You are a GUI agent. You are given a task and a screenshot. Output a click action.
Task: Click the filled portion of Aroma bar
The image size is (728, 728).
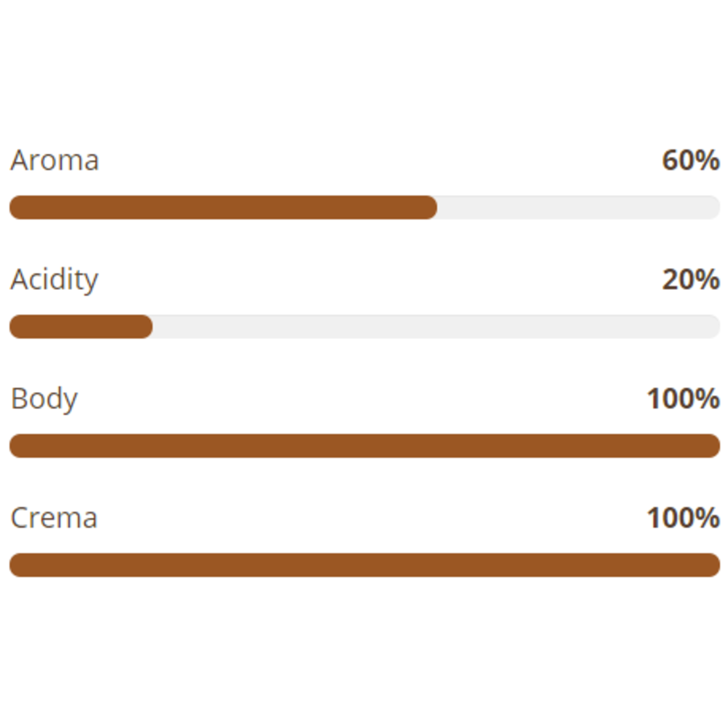223,208
